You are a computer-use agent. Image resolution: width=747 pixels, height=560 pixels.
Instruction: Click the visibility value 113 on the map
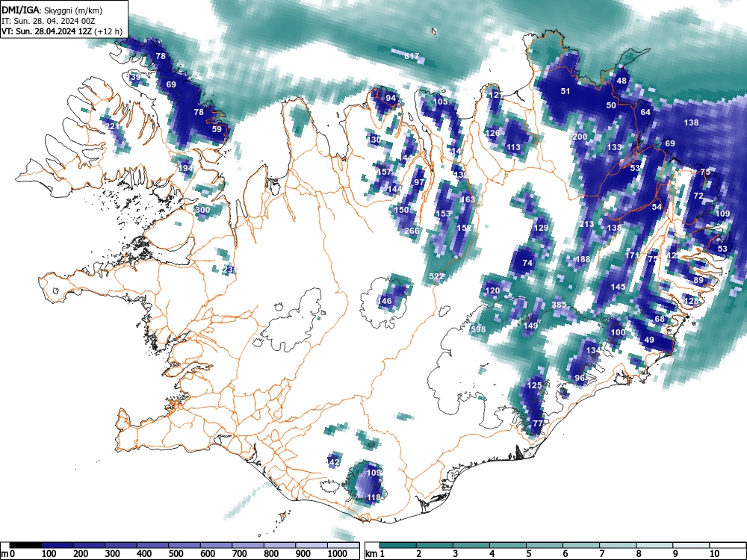pyautogui.click(x=513, y=147)
